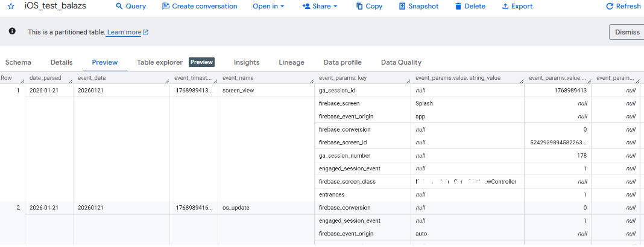Open Query for this table
This screenshot has height=247, width=644.
(x=131, y=6)
